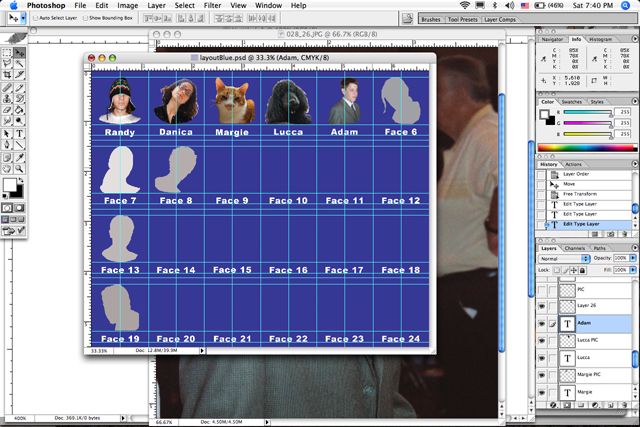Select the Move tool in the toolbox
The image size is (640, 427).
[19, 53]
